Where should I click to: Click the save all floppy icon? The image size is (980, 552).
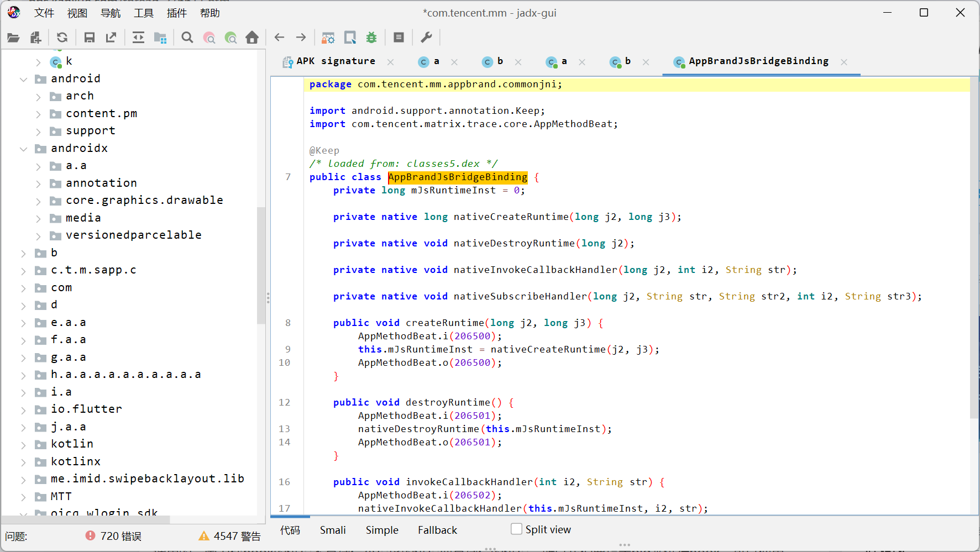point(90,38)
